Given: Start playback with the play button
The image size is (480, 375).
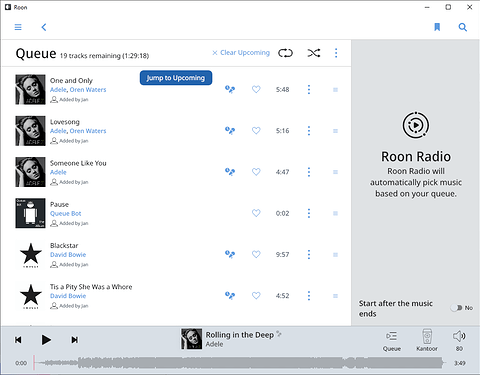Looking at the screenshot, I should pos(46,340).
